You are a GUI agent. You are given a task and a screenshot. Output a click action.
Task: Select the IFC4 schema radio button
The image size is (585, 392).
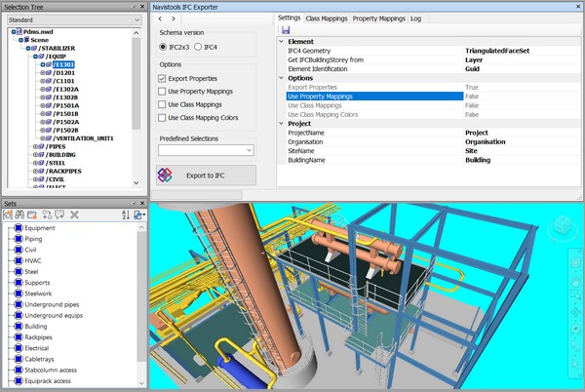point(199,46)
